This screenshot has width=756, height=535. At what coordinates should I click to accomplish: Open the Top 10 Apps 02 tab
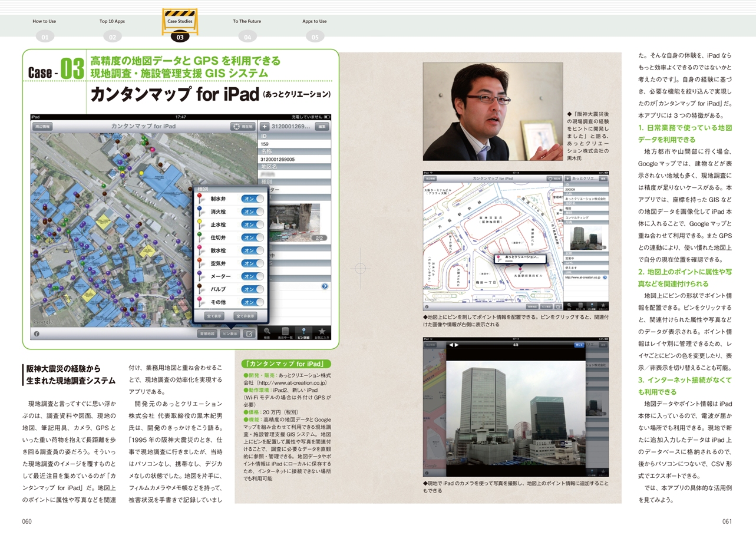112,29
